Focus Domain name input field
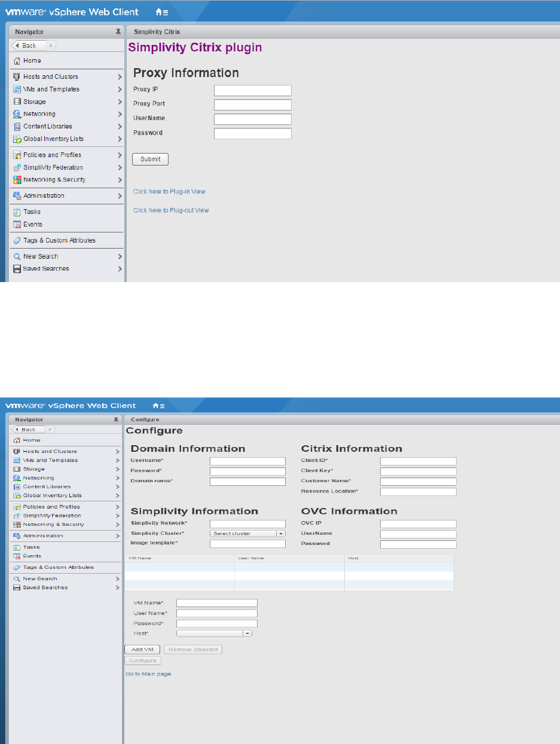Image resolution: width=560 pixels, height=744 pixels. (x=247, y=482)
